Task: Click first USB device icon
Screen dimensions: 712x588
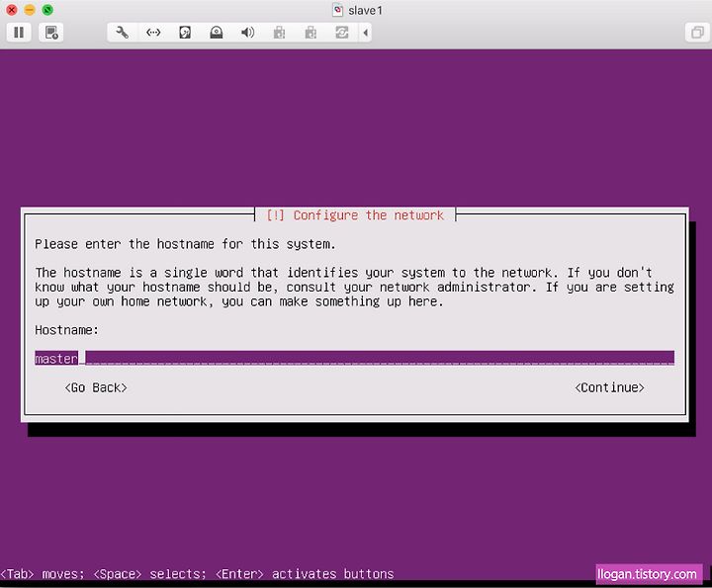Action: 279,33
